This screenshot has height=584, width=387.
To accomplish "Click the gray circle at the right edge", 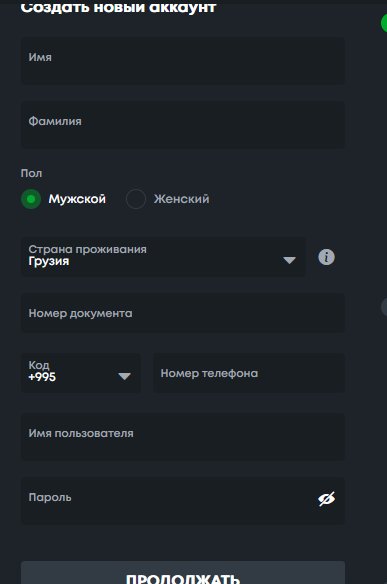I will click(384, 307).
